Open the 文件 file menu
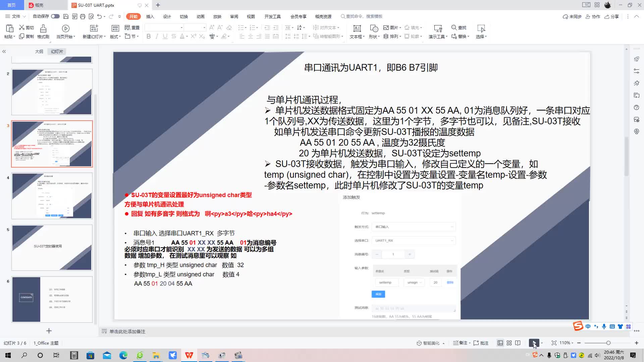The image size is (644, 362). point(16,16)
